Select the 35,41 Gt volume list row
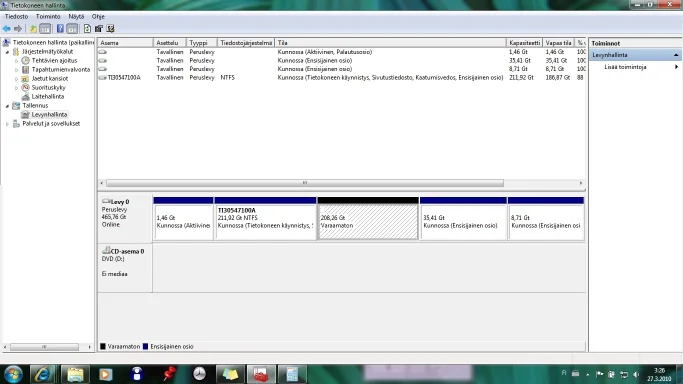683x384 pixels. point(342,61)
